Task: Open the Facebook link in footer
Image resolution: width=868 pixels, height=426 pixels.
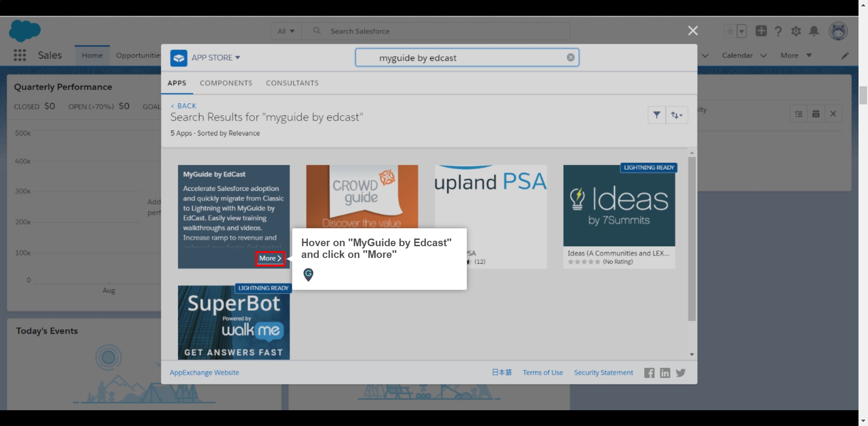Action: click(x=649, y=373)
